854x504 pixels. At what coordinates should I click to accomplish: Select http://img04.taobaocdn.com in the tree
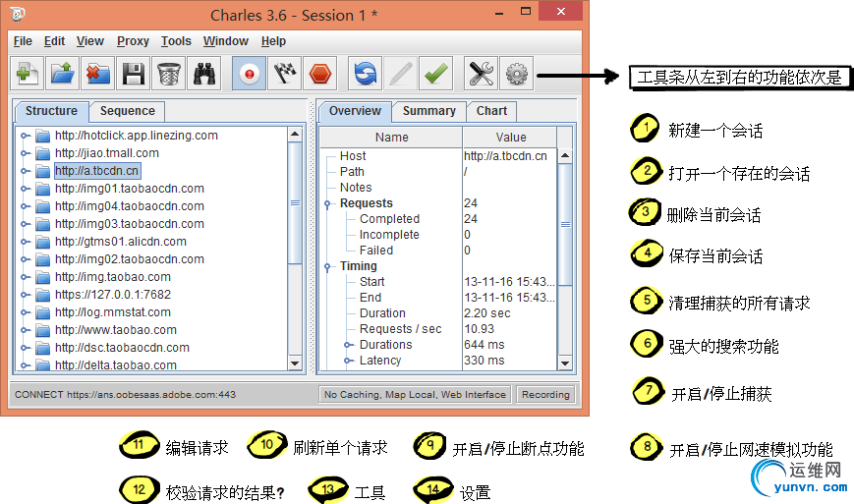click(x=130, y=206)
